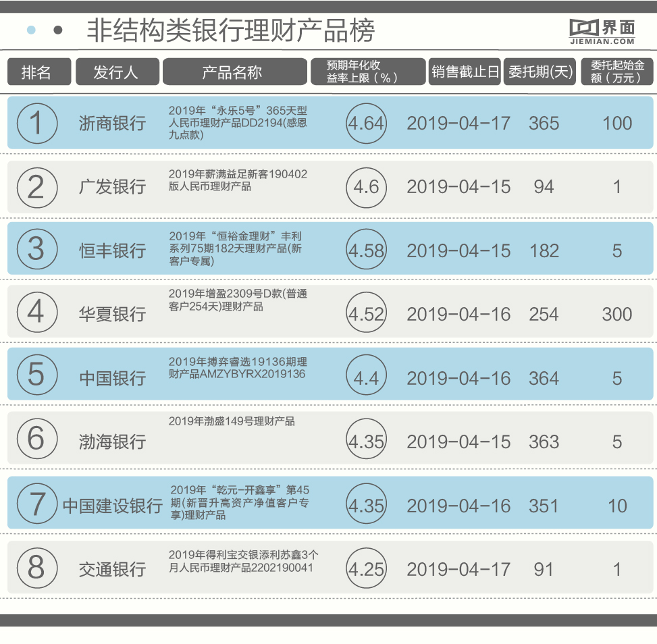This screenshot has height=644, width=657.
Task: Click the 恒裕金理财 丰利系列75期 product name
Action: (235, 248)
